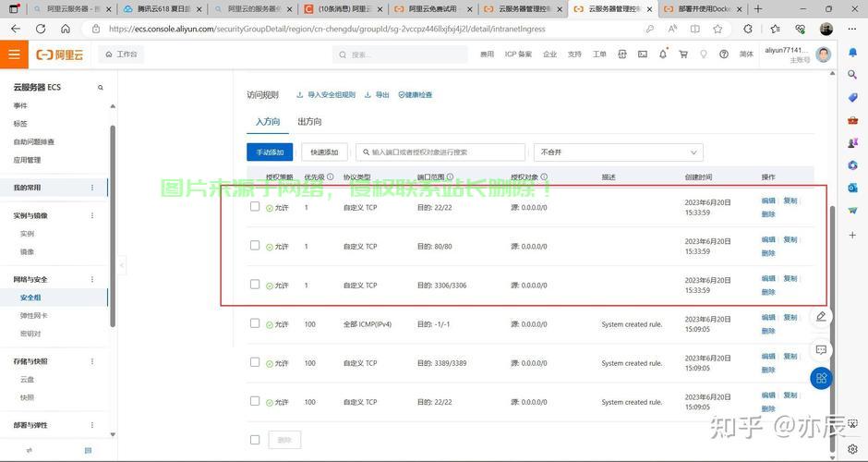Screen dimensions: 868x462
Task: Check the rule row for port 3306/3306
Action: tap(255, 284)
